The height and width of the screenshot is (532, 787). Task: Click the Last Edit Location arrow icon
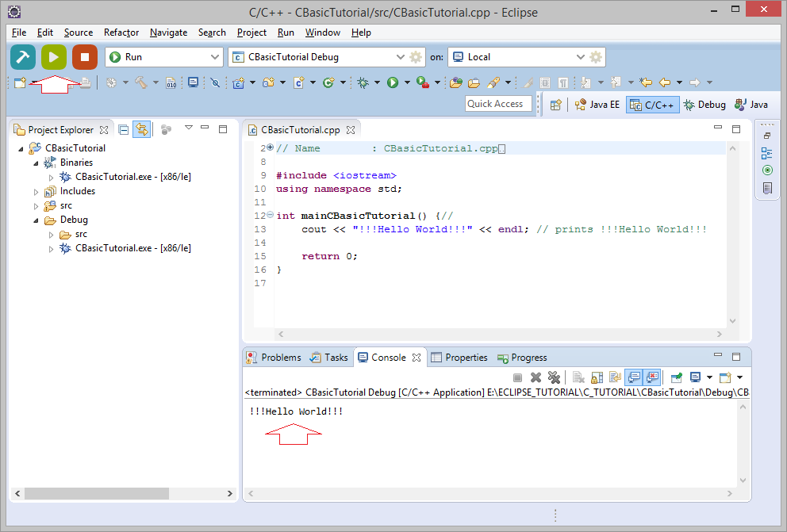click(x=646, y=82)
